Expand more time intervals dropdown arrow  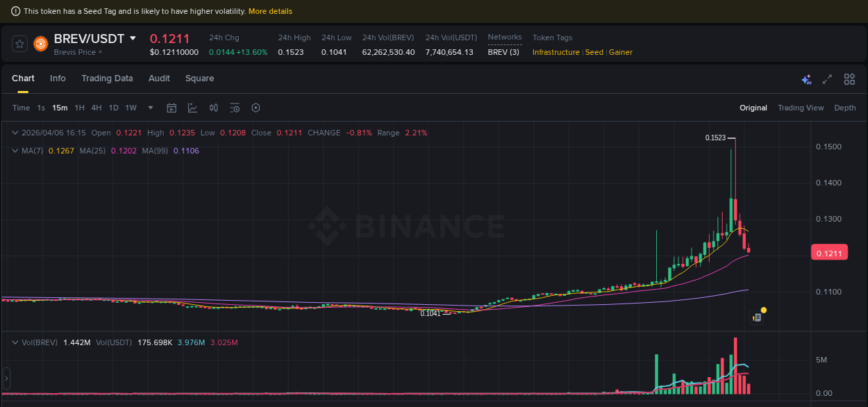151,108
